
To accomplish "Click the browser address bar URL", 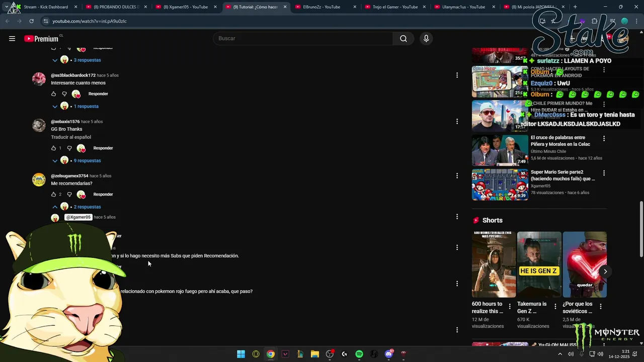I will click(x=90, y=21).
